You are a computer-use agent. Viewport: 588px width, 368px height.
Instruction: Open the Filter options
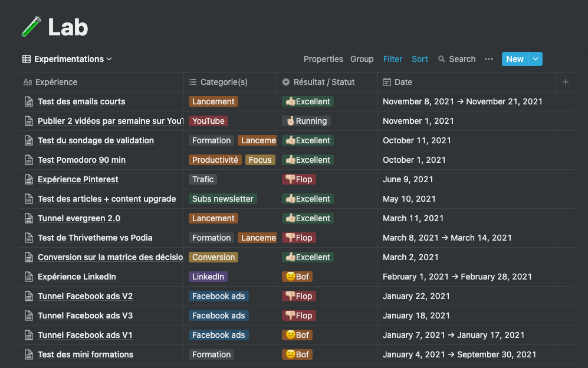point(393,59)
